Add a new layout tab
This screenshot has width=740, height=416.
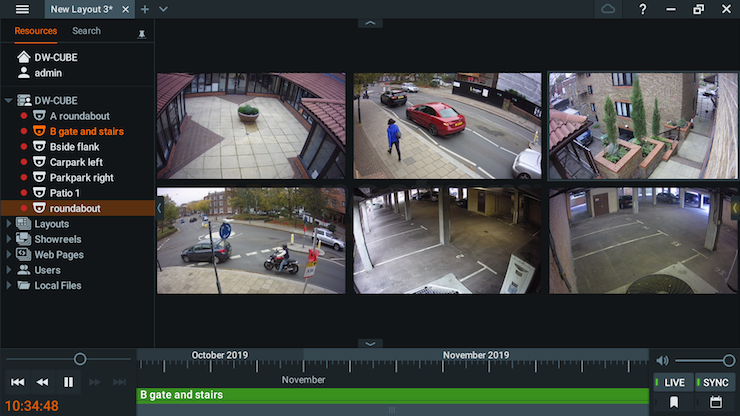click(x=145, y=9)
